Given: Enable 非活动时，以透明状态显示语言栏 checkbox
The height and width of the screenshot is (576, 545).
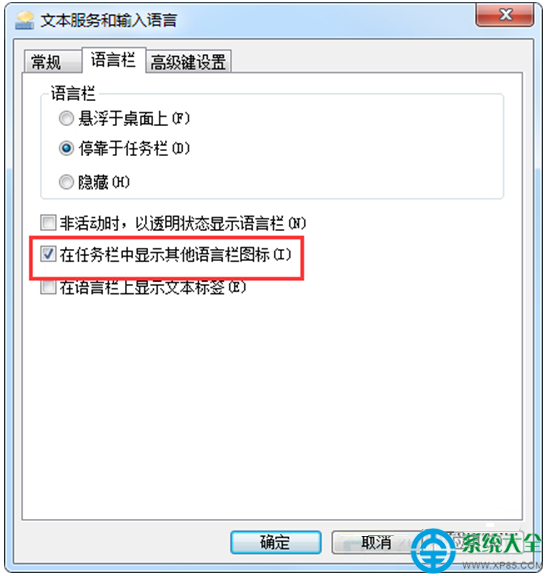Looking at the screenshot, I should 48,223.
